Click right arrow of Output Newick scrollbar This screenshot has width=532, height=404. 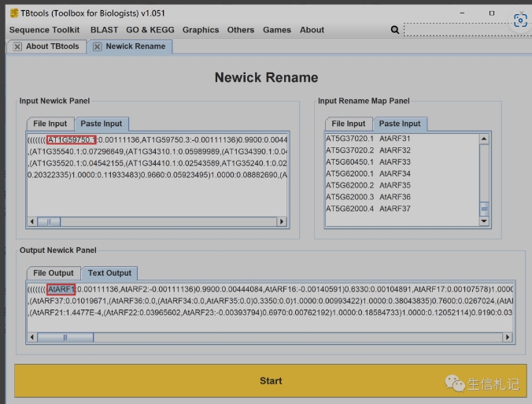[508, 337]
